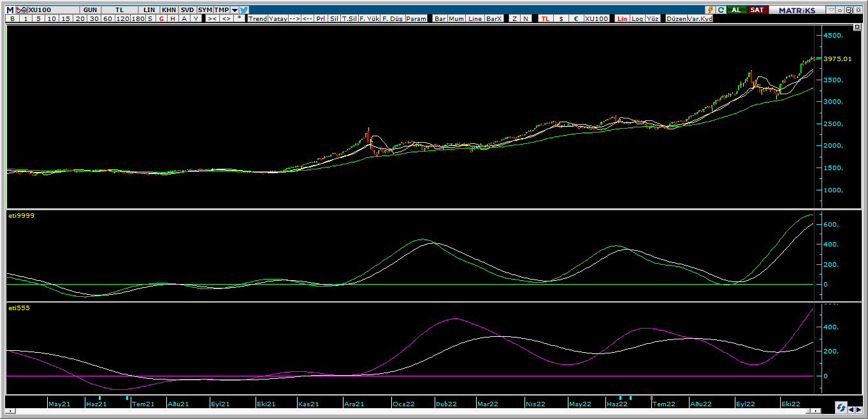Viewport: 868px width, 419px height.
Task: Click the N toolbar button
Action: 526,18
